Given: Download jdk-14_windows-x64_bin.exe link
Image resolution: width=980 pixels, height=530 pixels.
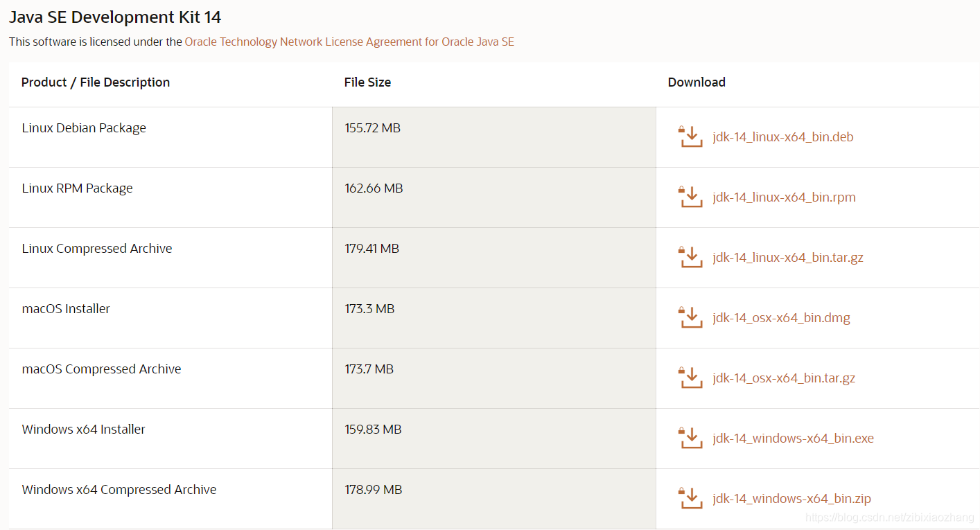Looking at the screenshot, I should tap(793, 439).
